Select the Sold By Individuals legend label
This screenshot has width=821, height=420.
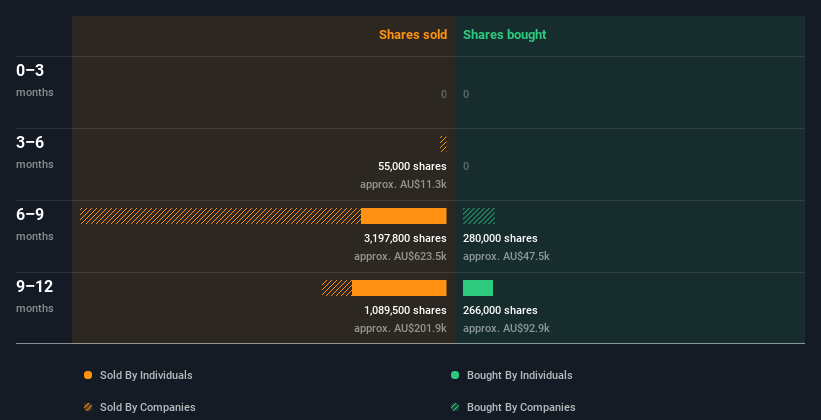click(x=146, y=375)
